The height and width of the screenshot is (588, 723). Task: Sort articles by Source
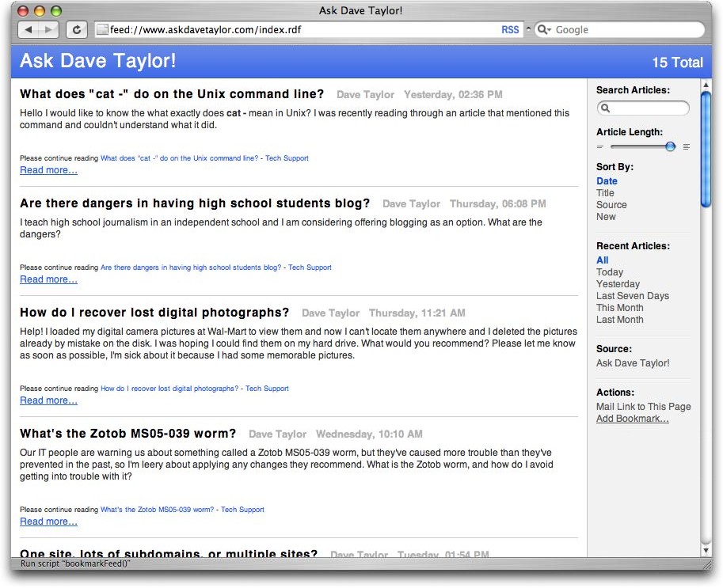click(x=611, y=205)
